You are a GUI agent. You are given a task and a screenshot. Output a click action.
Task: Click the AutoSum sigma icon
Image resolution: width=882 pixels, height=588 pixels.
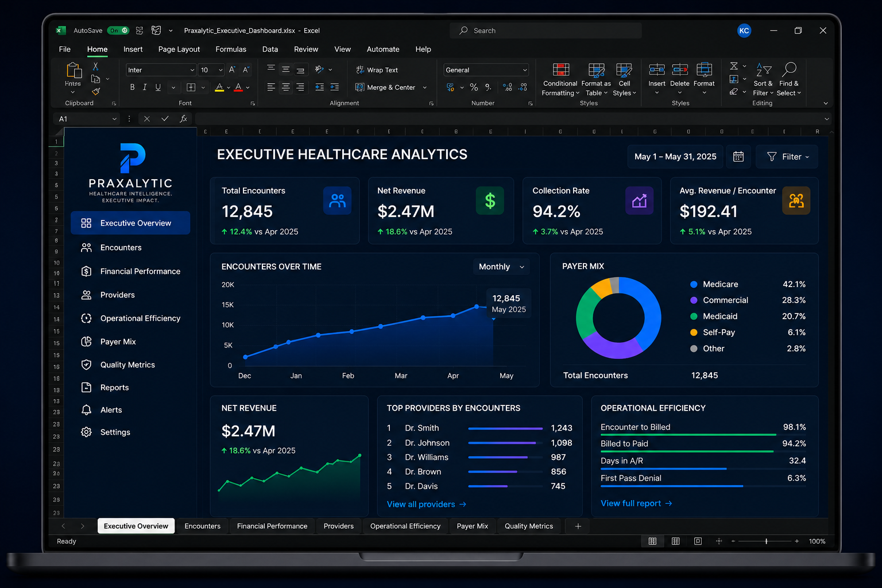pos(734,66)
